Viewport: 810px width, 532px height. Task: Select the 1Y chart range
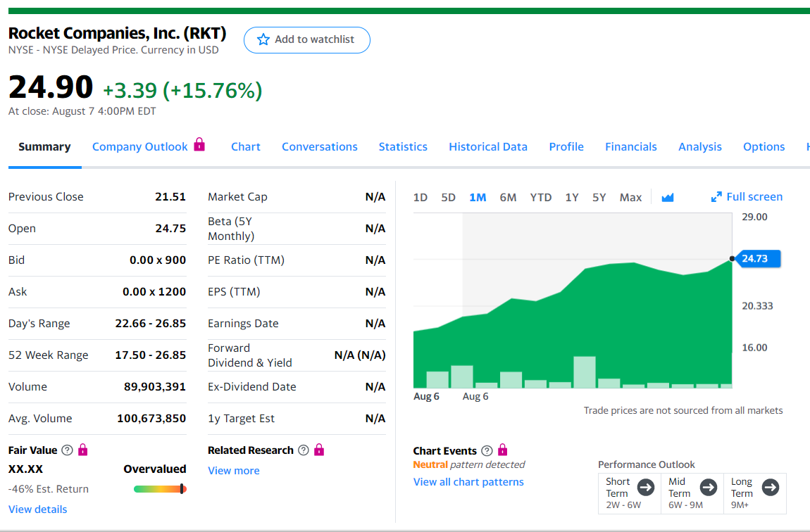572,197
